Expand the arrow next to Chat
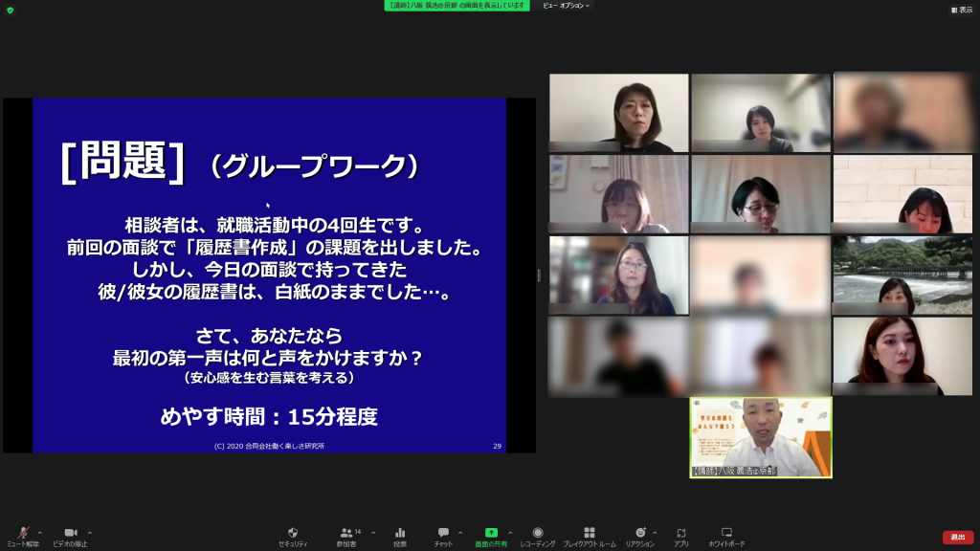 point(460,533)
